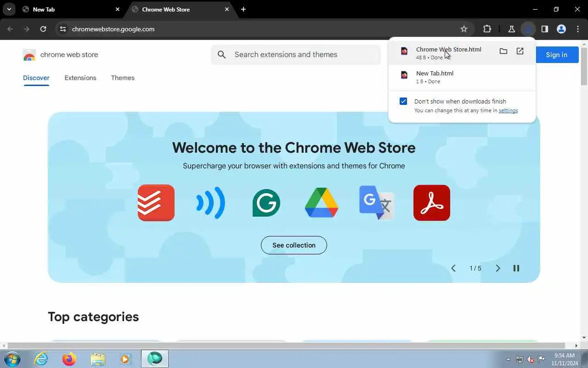Open the Chrome three-dot menu

pos(578,29)
